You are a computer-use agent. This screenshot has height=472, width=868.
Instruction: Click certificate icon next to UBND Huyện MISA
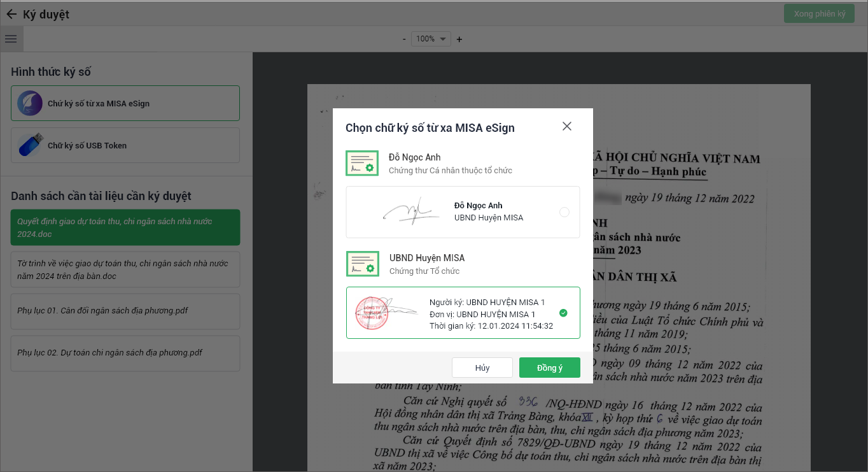click(362, 264)
